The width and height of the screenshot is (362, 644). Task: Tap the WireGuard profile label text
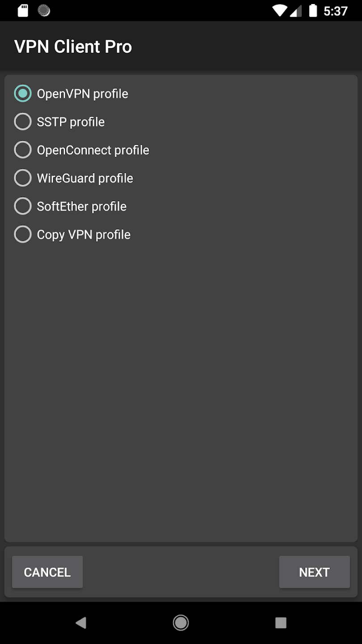pyautogui.click(x=84, y=178)
